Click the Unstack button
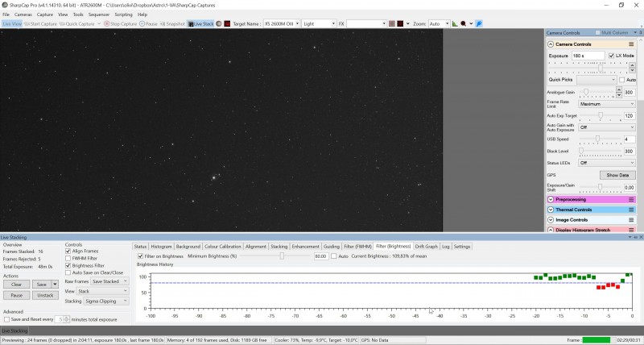Image resolution: width=644 pixels, height=345 pixels. [45, 295]
